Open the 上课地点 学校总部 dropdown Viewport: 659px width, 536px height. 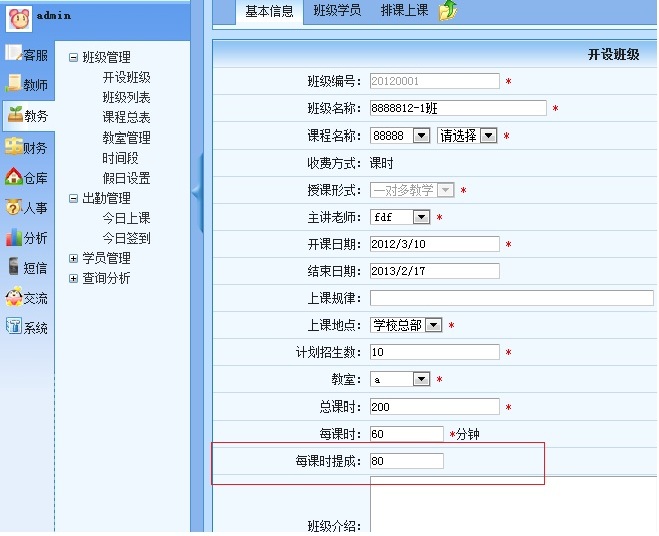pyautogui.click(x=406, y=325)
